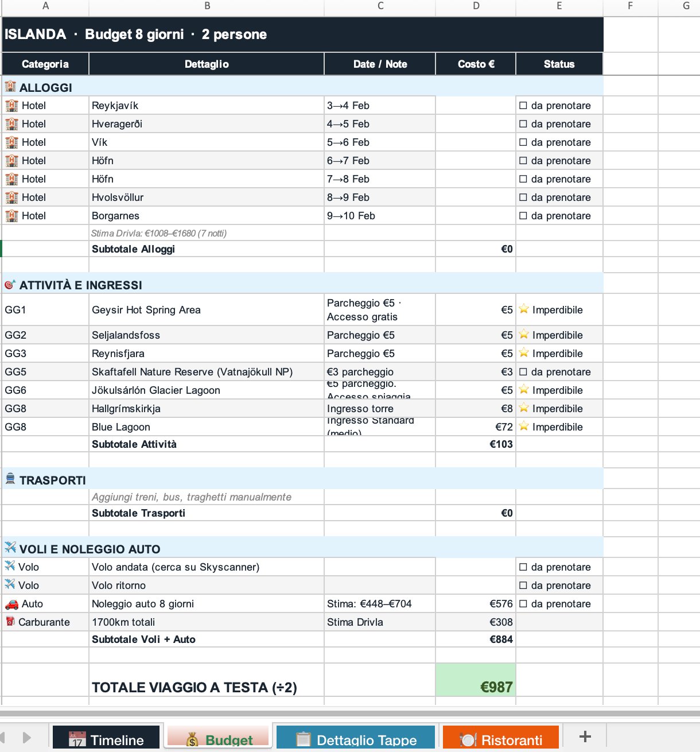Click the car icon beside Noleggio auto 8 giorni
The height and width of the screenshot is (752, 700).
[x=11, y=603]
